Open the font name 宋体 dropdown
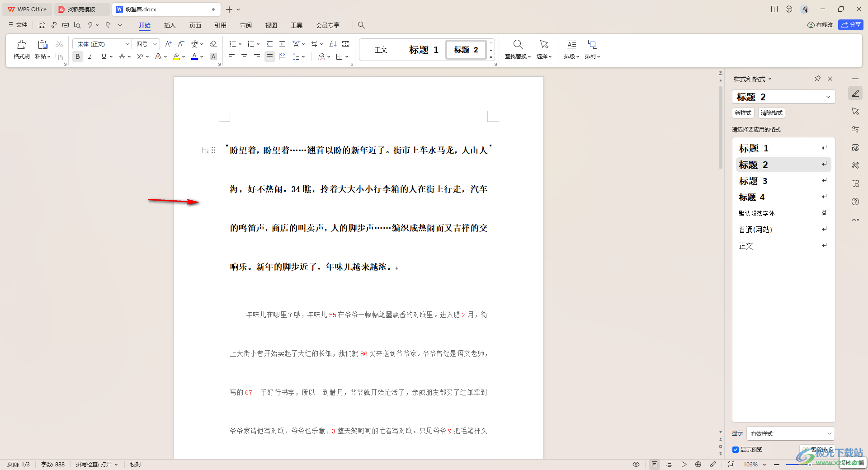 (x=127, y=44)
